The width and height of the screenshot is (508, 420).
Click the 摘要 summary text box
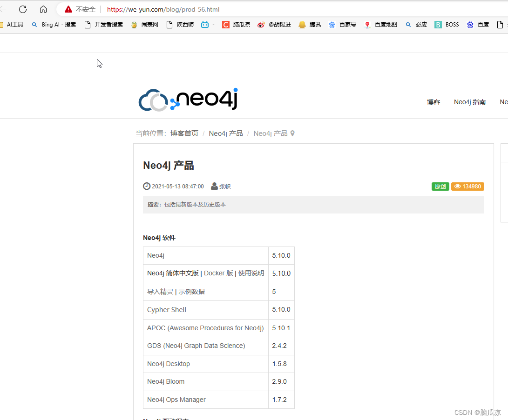coord(313,205)
